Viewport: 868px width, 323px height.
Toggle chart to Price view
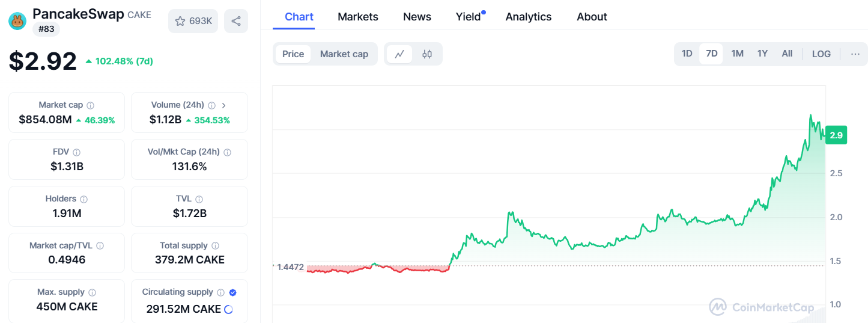293,54
